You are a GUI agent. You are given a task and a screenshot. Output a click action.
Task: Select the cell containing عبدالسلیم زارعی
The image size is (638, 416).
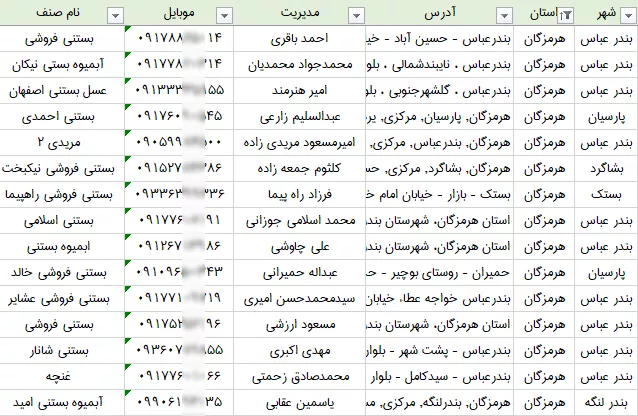299,116
